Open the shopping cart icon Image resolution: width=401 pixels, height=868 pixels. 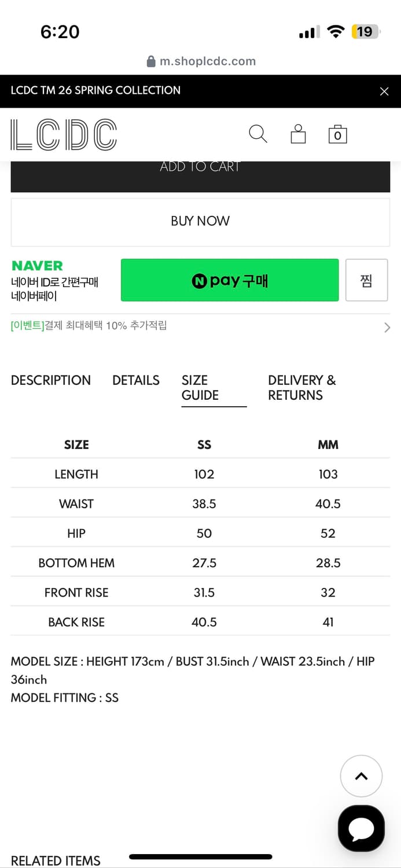pos(337,134)
